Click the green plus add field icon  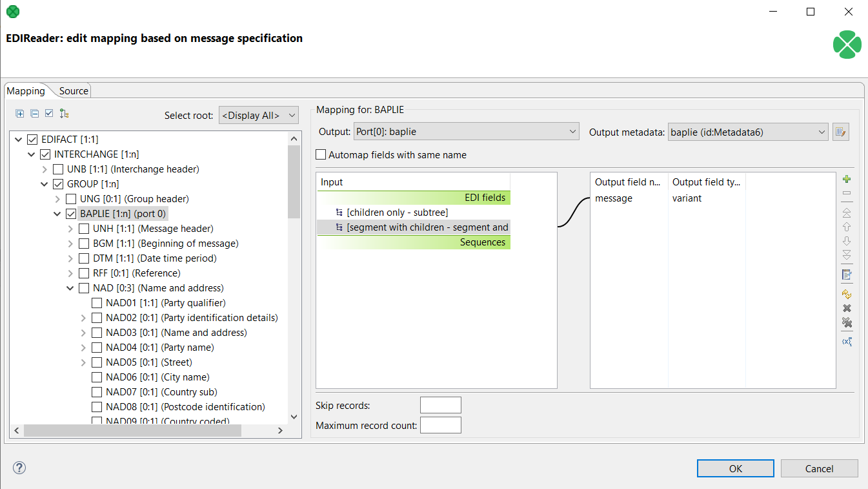[x=847, y=179]
